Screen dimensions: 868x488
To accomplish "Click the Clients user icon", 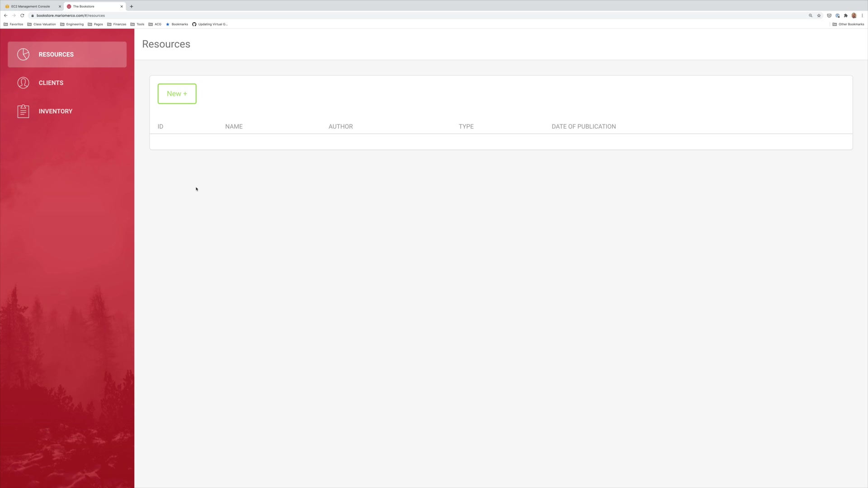I will tap(23, 83).
